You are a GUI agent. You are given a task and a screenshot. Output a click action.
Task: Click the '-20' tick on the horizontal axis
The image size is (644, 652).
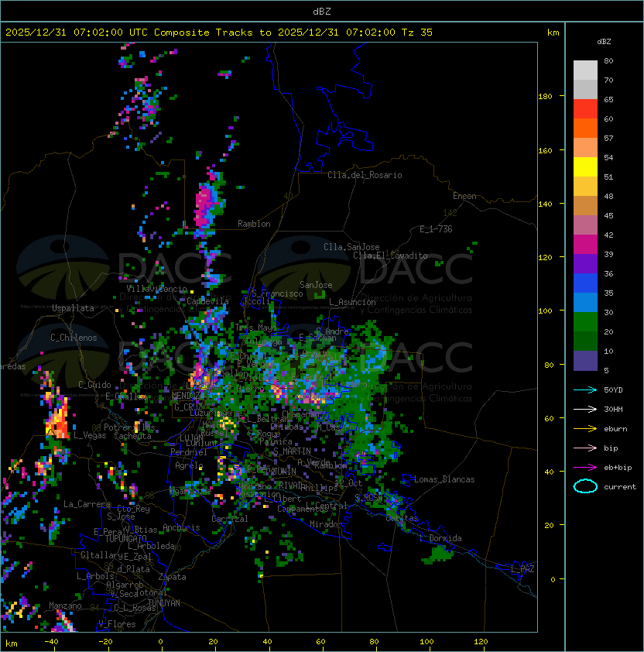click(105, 642)
